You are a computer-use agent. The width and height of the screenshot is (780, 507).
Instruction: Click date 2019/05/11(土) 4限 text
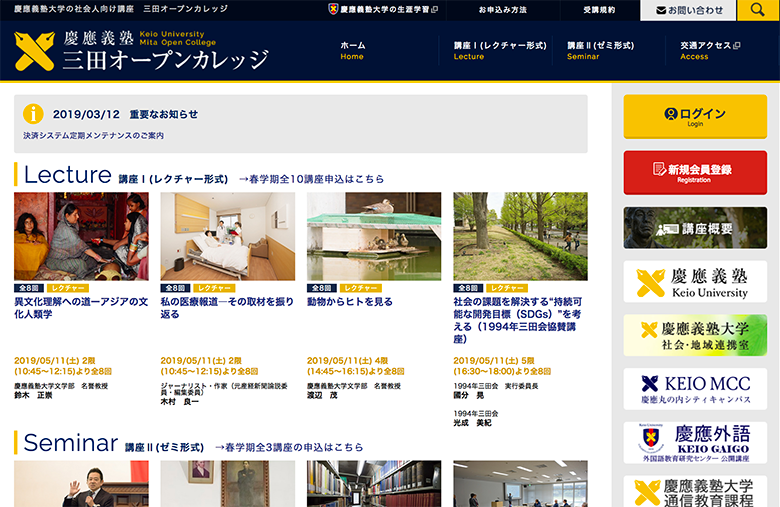347,361
